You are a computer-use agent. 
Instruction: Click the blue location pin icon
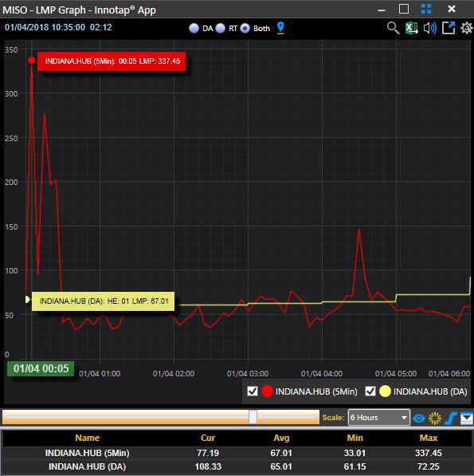click(280, 28)
